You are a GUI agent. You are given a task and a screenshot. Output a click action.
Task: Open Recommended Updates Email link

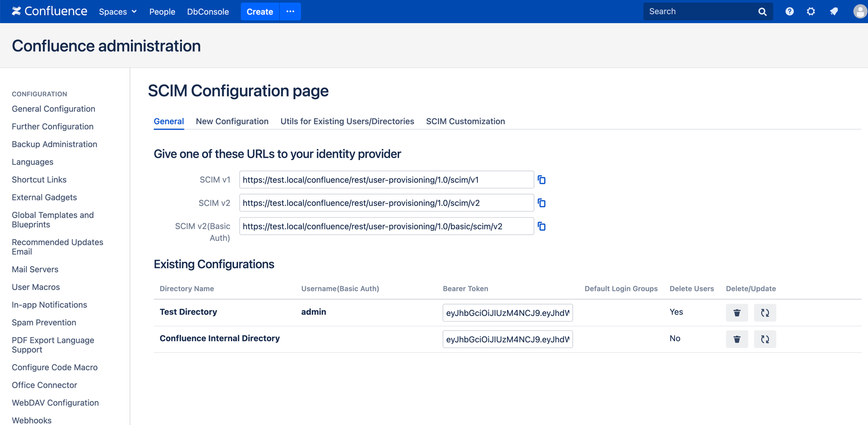coord(58,247)
